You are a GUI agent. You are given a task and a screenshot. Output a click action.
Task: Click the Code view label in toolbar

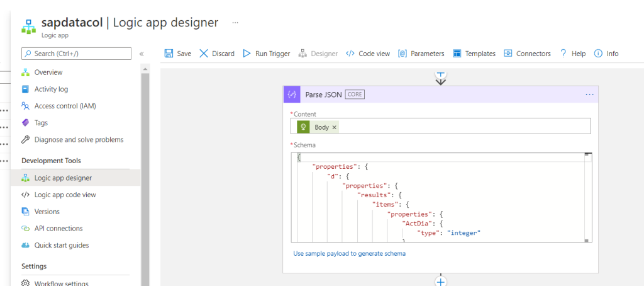click(374, 54)
